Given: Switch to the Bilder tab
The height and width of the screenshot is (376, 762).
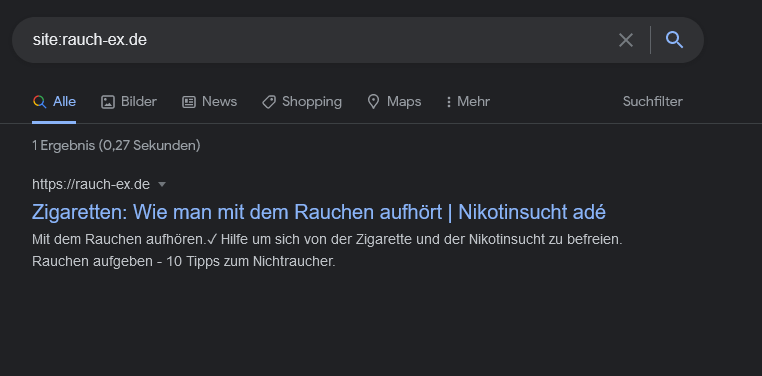Looking at the screenshot, I should (129, 102).
